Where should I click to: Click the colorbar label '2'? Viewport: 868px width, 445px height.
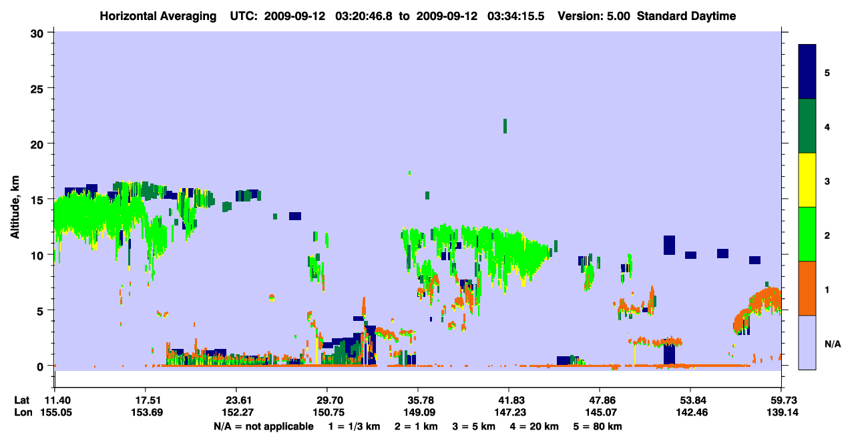pos(827,236)
